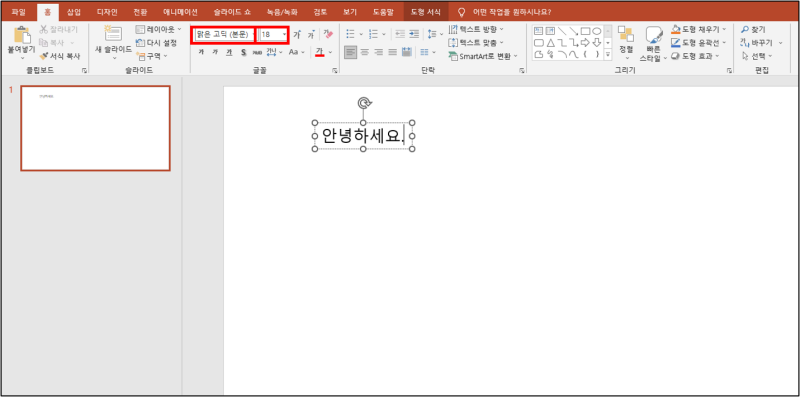Switch to the Animations (애니메이션) tab

(x=181, y=11)
